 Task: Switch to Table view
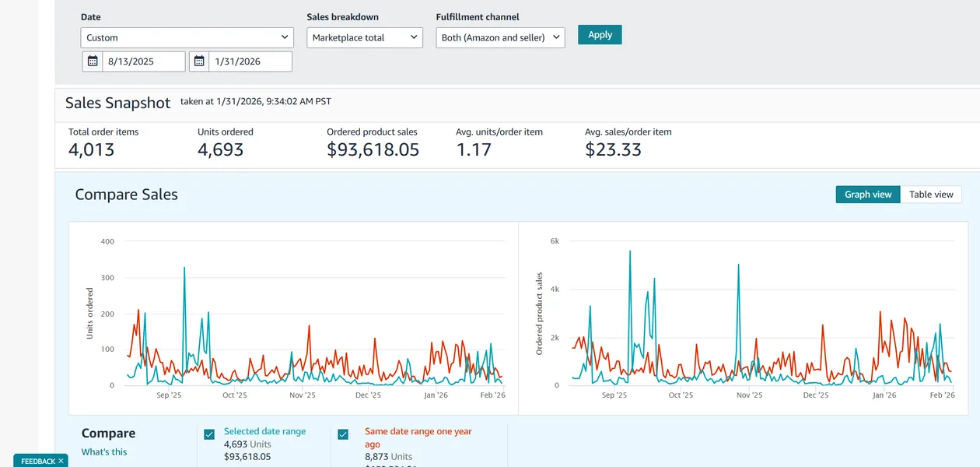click(x=931, y=195)
